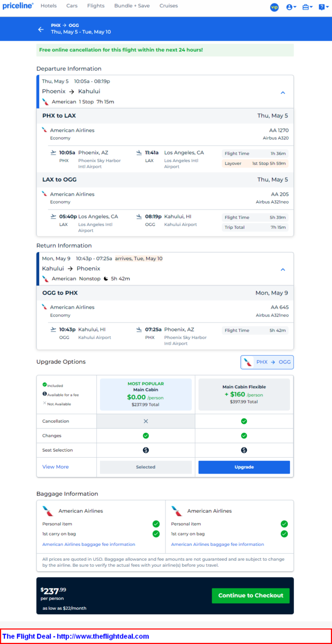Click the Selected button for Main Cabin
The image size is (332, 644).
(146, 467)
